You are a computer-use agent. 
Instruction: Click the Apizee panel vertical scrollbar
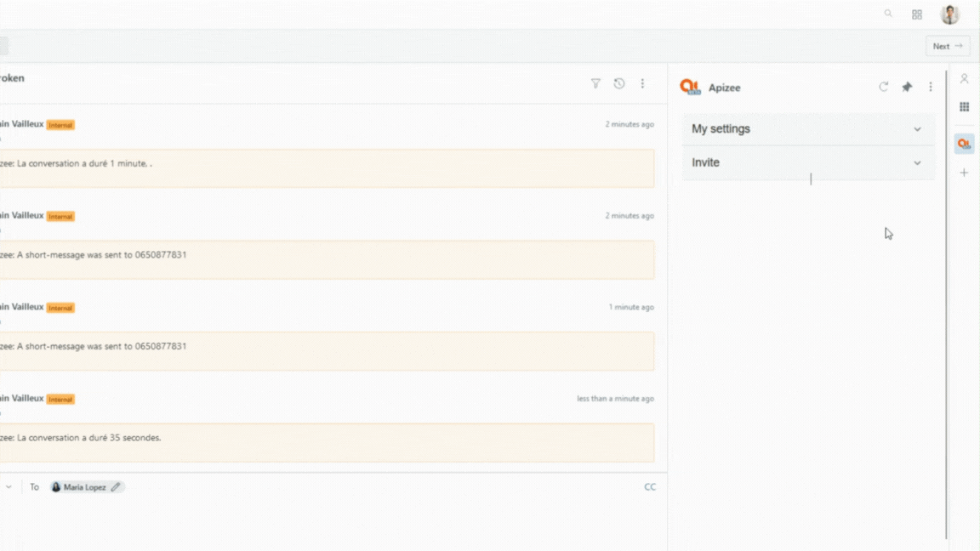(x=946, y=305)
